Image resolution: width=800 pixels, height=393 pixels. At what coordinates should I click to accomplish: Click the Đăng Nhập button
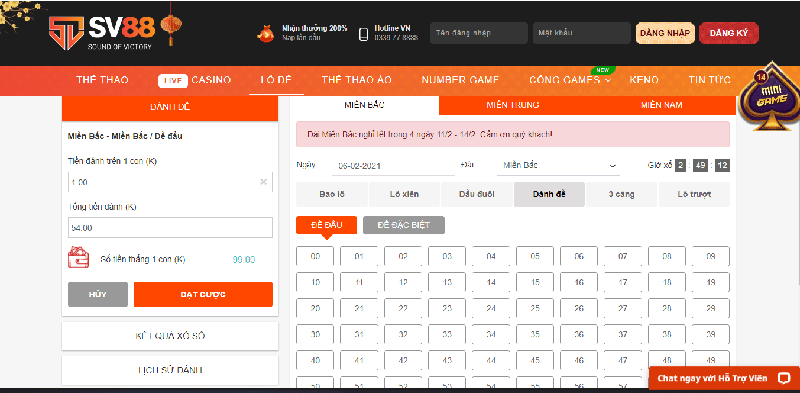coord(665,33)
